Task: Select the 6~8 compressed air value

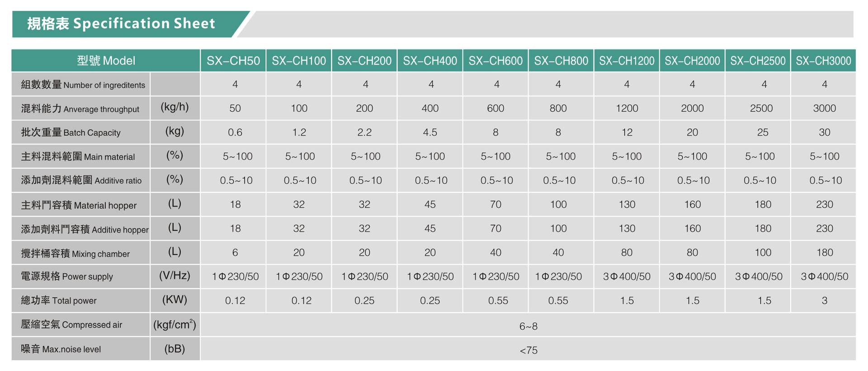Action: pyautogui.click(x=528, y=326)
